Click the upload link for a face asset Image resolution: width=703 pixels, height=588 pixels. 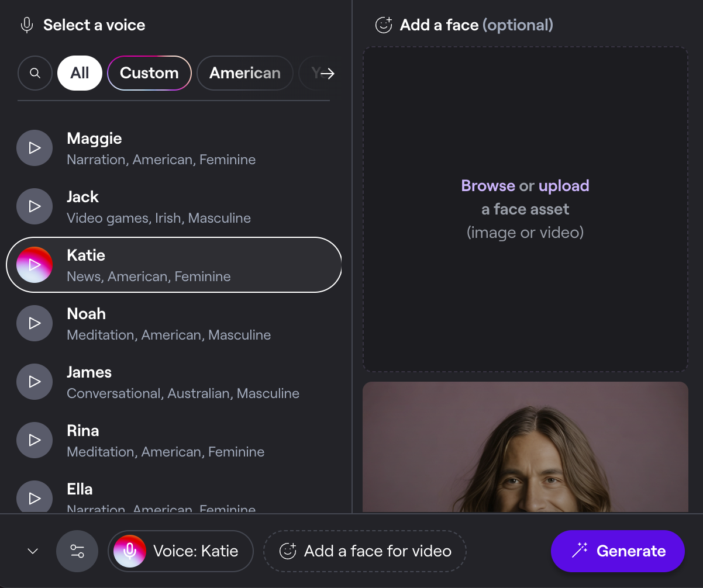click(564, 186)
